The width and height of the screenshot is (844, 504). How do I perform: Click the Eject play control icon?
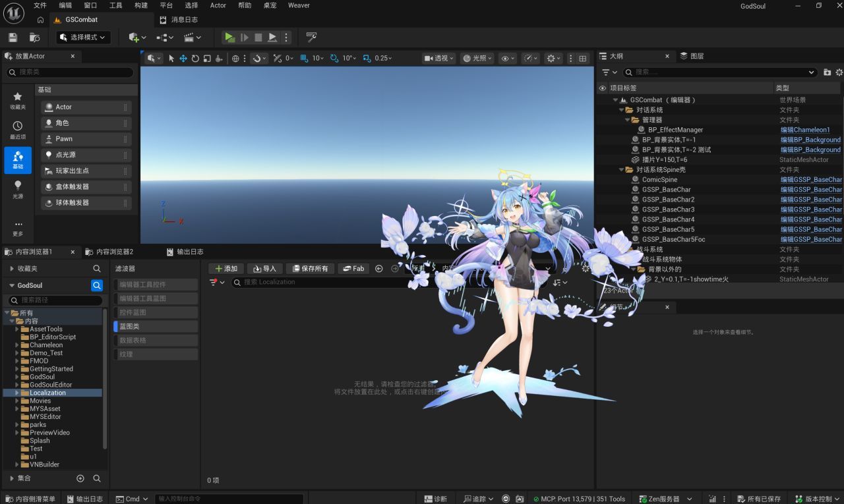click(272, 38)
